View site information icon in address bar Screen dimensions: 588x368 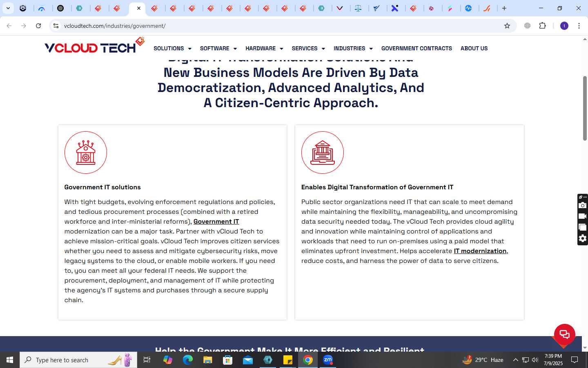coord(56,26)
